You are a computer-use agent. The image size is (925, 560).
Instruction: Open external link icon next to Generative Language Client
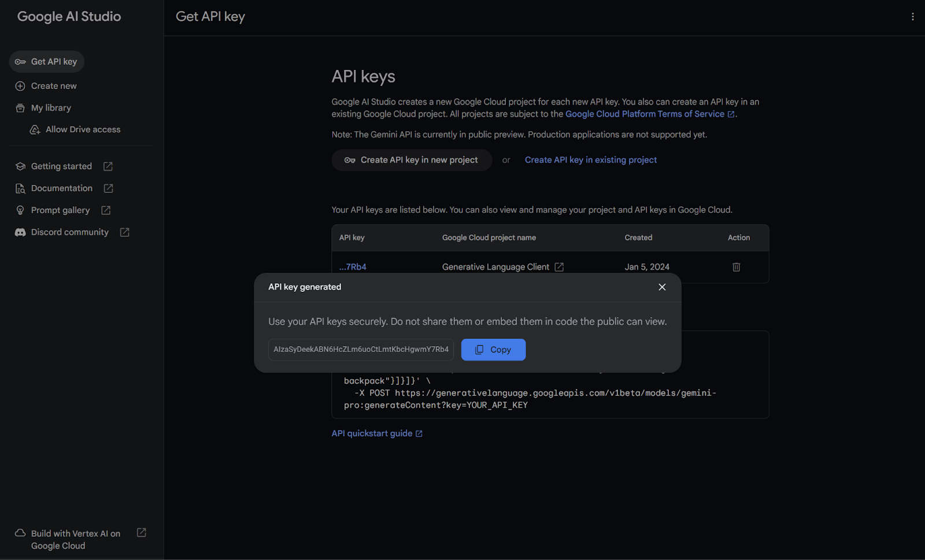pyautogui.click(x=559, y=267)
